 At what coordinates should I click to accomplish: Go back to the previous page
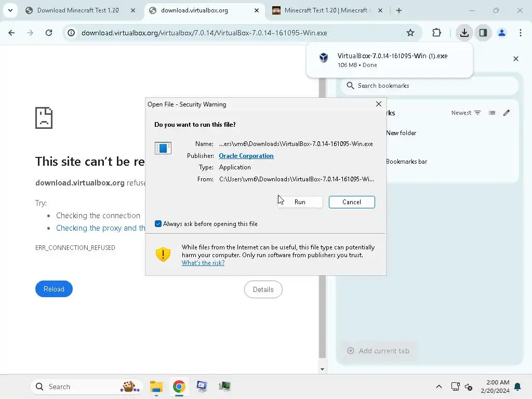(11, 33)
